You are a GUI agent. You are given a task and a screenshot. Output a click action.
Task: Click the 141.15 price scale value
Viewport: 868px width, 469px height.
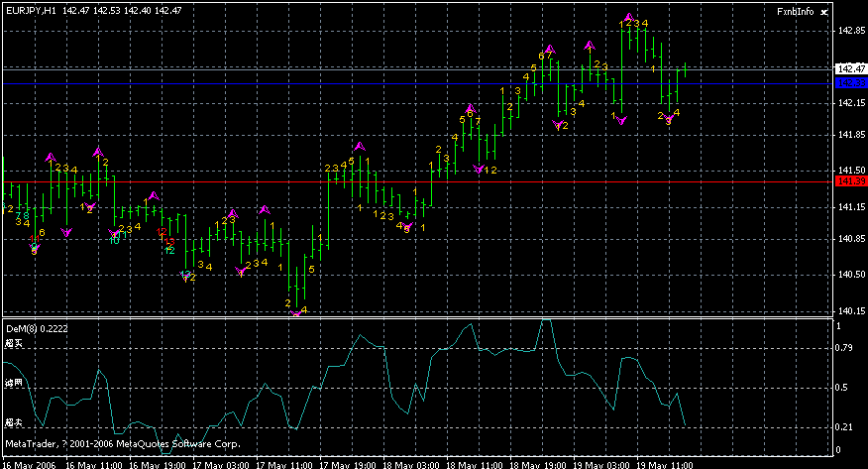point(851,207)
